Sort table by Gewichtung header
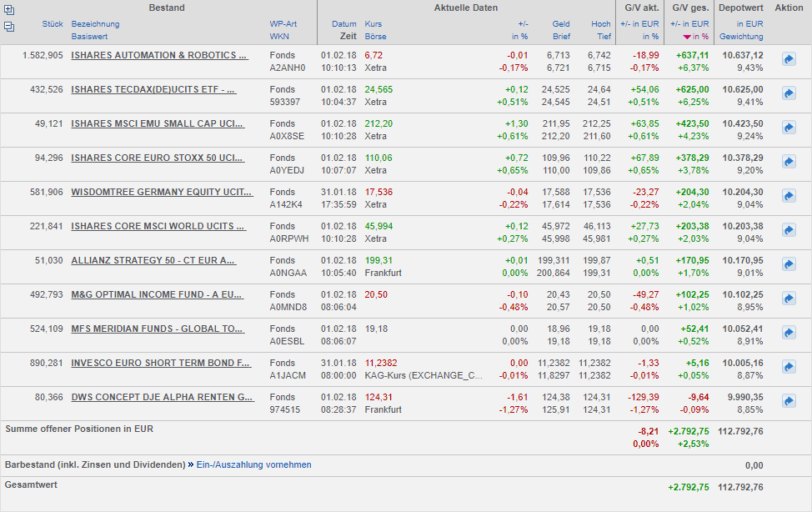The height and width of the screenshot is (512, 812). (x=741, y=37)
